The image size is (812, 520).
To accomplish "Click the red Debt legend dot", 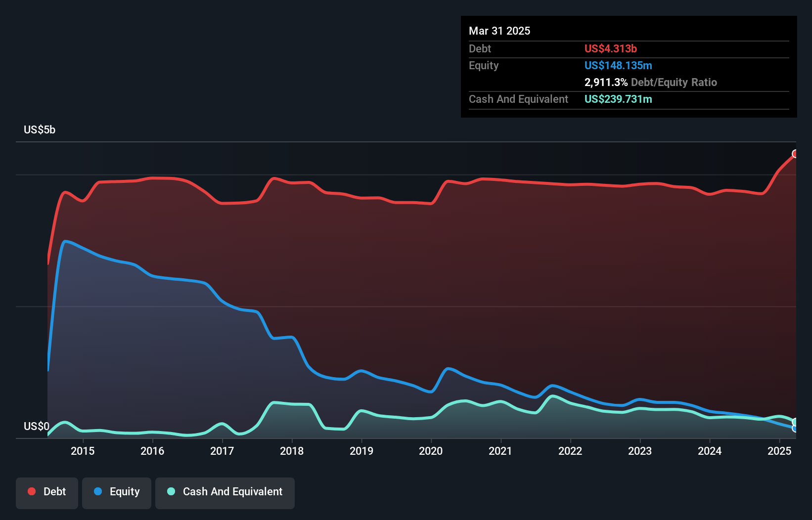I will pyautogui.click(x=32, y=491).
